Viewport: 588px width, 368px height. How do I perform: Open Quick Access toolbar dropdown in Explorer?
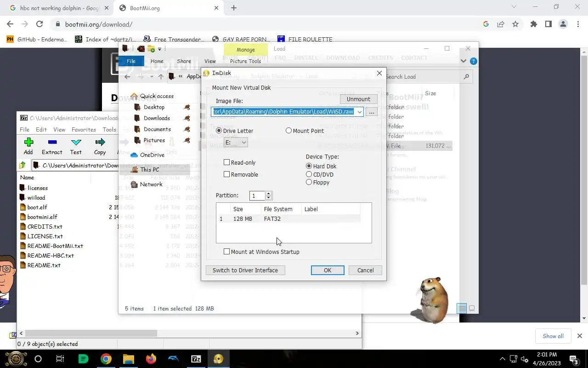coord(159,49)
